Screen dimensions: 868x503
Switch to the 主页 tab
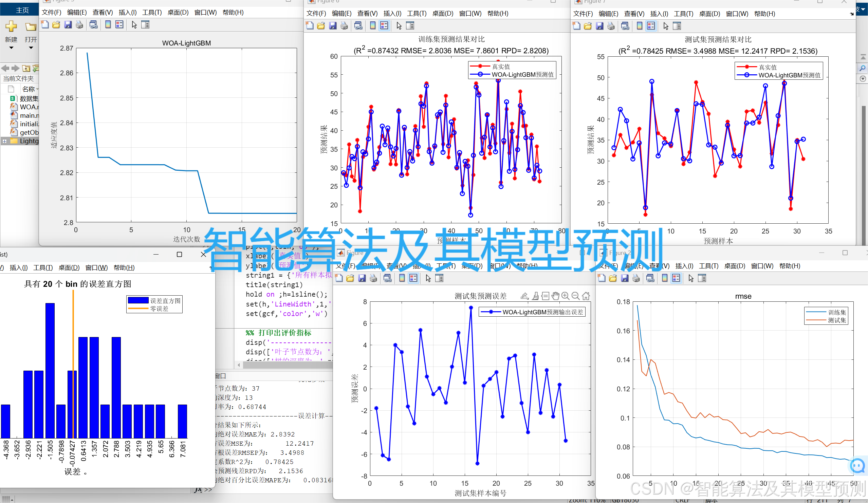[22, 10]
